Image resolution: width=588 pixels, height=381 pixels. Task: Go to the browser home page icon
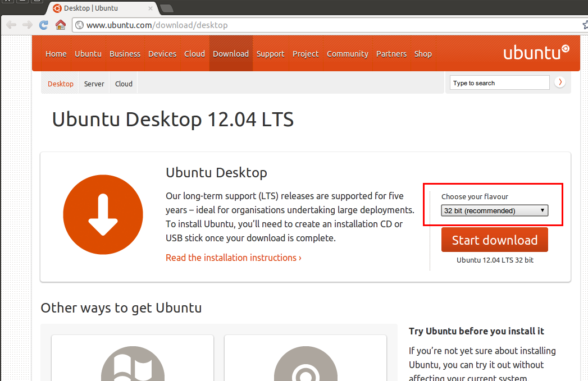[61, 25]
